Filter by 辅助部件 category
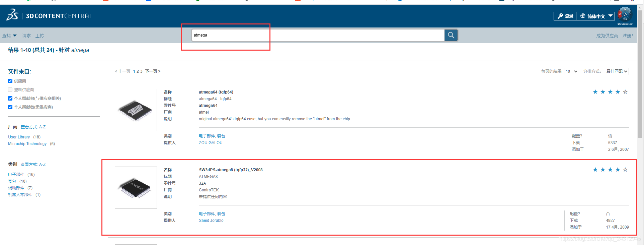This screenshot has height=245, width=644. coord(16,188)
